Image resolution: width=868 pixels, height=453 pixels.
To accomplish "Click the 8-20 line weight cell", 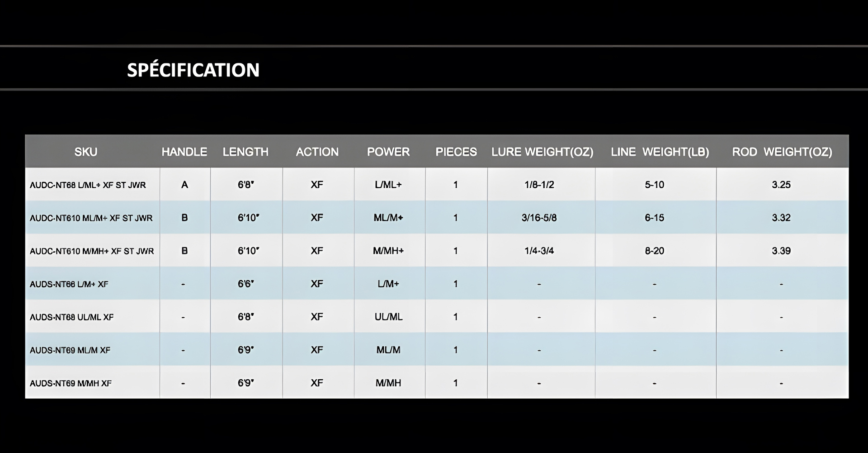I will (654, 251).
